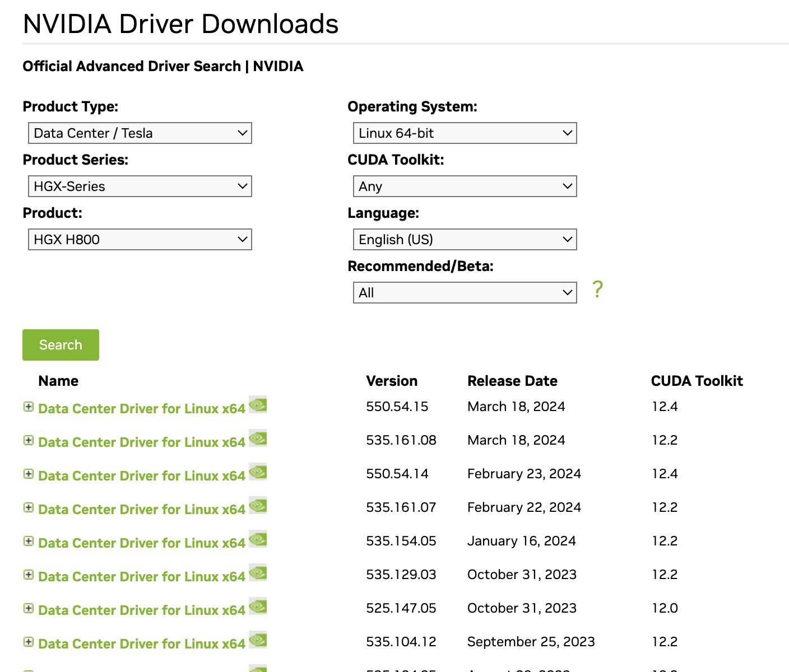Open driver link for version 550.54.14
Image resolution: width=789 pixels, height=672 pixels.
(x=142, y=476)
